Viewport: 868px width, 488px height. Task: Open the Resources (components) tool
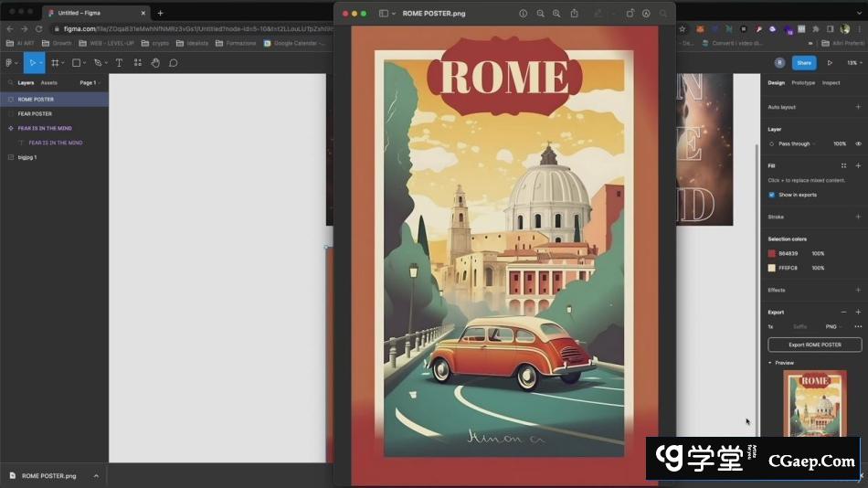tap(138, 63)
